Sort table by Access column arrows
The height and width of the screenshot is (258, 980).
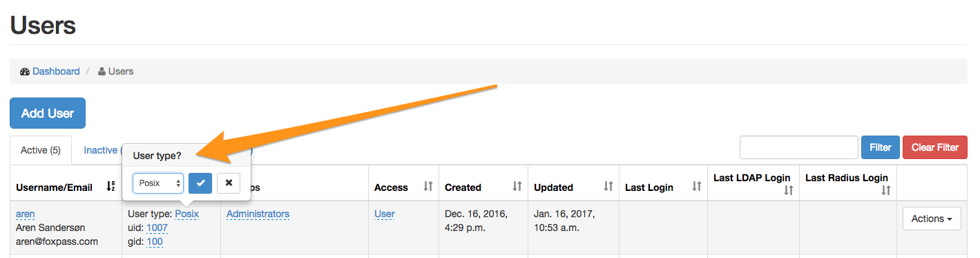[x=427, y=187]
